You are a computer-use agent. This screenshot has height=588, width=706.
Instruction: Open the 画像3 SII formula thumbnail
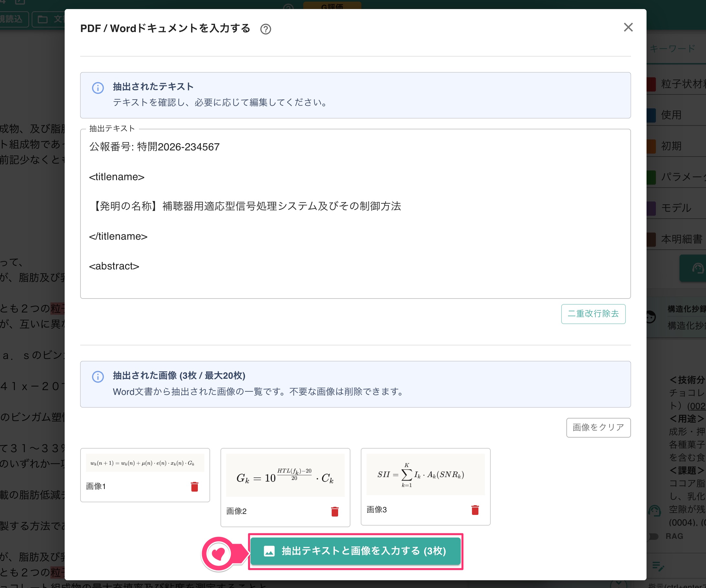(x=425, y=474)
